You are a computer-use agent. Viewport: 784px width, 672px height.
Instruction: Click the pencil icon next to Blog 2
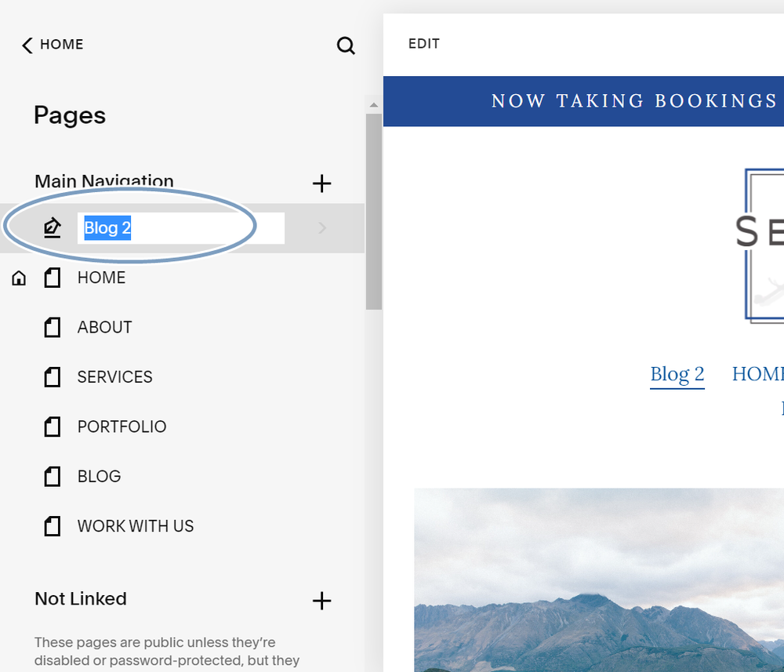(52, 227)
